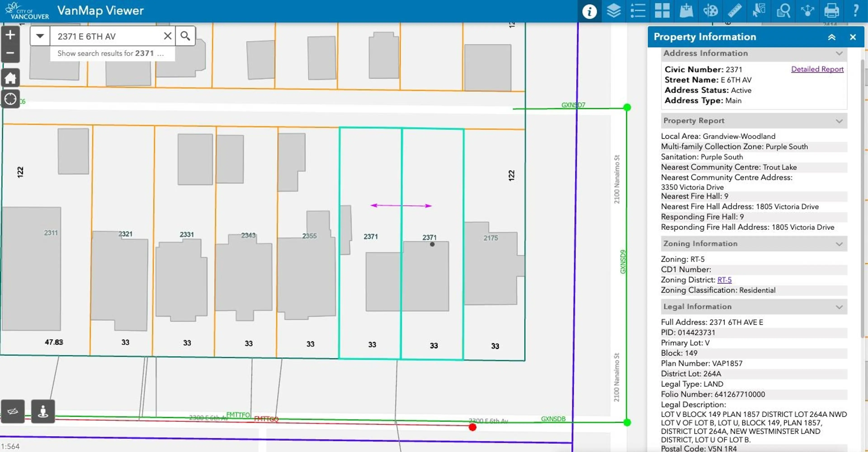Collapse the Property Information panel
Image resolution: width=868 pixels, height=452 pixels.
831,37
